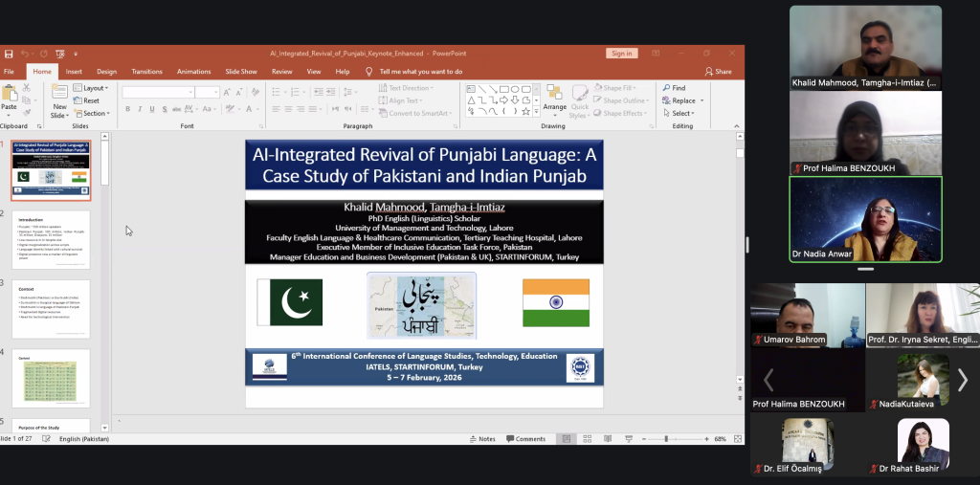Screen dimensions: 980x485
Task: Fit the slide to the current window
Action: (738, 439)
